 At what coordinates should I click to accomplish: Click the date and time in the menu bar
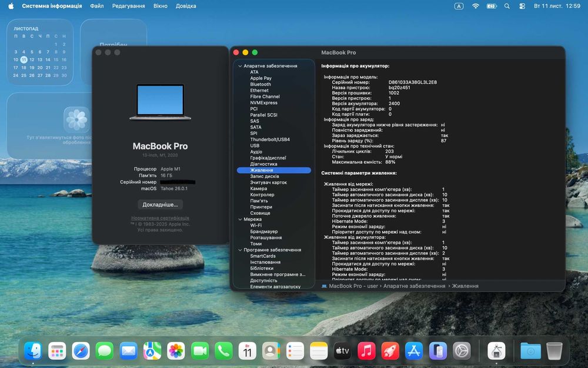pos(557,6)
